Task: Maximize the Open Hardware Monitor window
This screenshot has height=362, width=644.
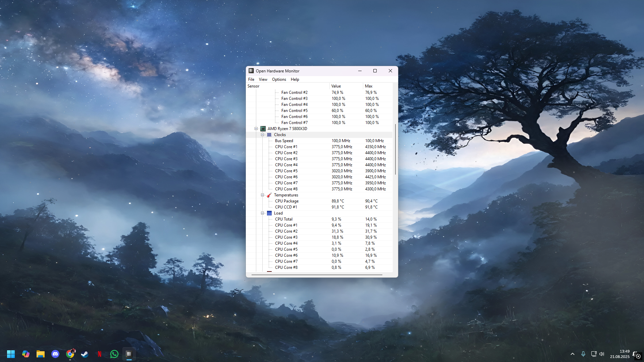Action: point(375,71)
